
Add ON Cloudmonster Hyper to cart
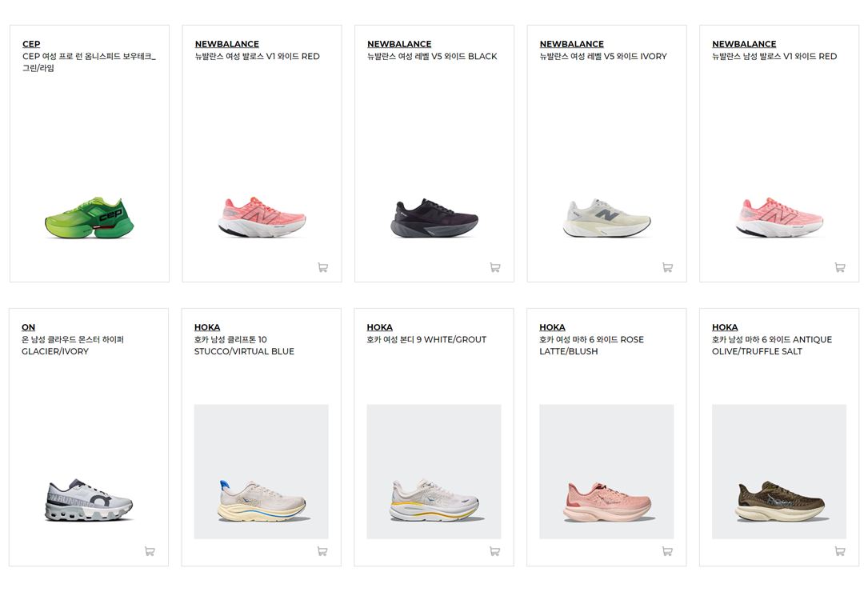pos(150,551)
